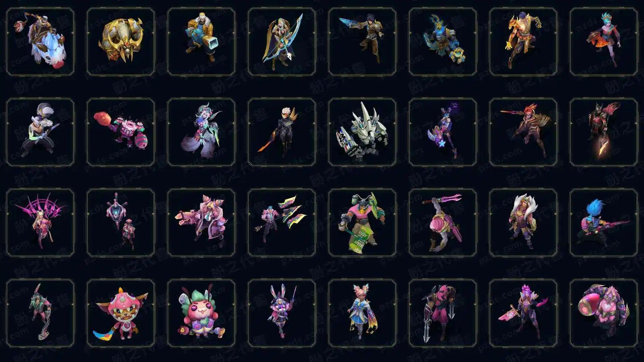Select the bunny-eared girl with purple outfit

click(x=282, y=313)
